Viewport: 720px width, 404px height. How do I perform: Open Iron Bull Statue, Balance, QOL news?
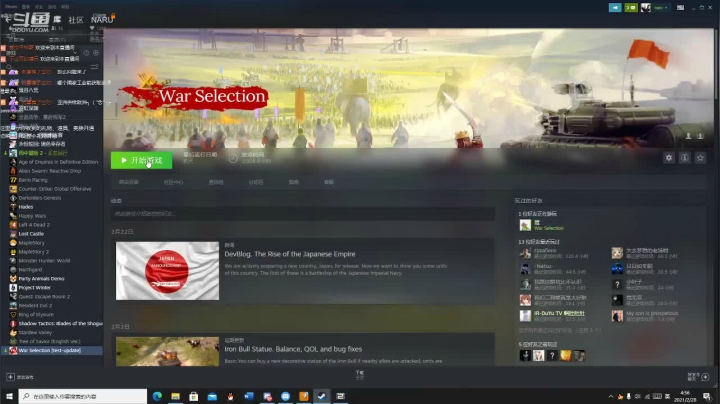point(293,349)
